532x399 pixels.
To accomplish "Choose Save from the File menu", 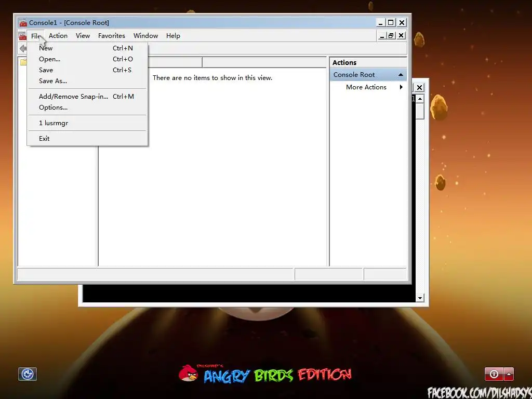I will (x=87, y=70).
